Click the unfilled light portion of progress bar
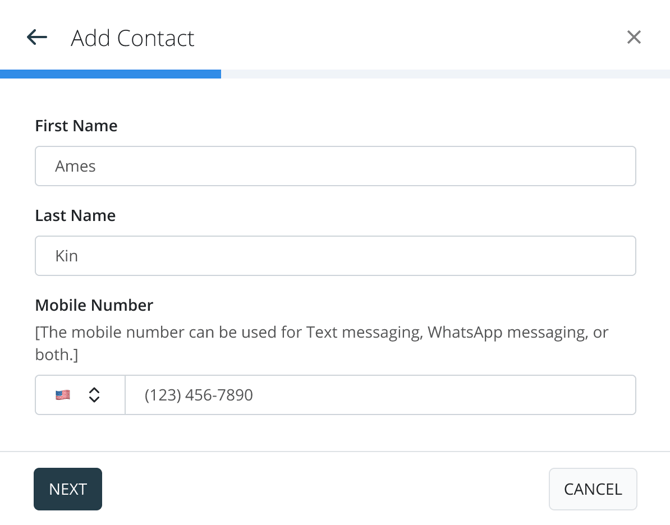This screenshot has height=525, width=670. [x=445, y=74]
